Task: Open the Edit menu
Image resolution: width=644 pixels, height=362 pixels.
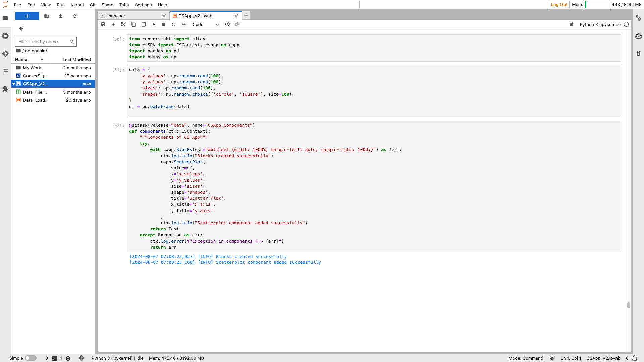Action: point(31,5)
